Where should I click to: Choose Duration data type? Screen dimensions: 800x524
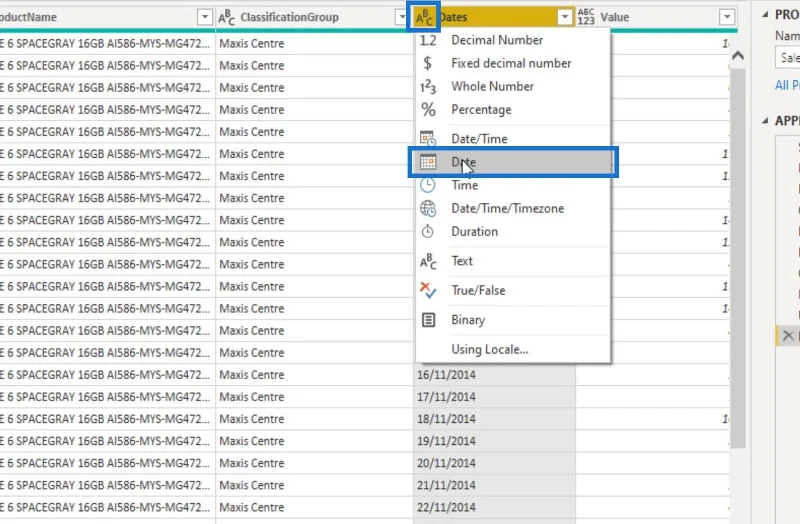click(513, 232)
